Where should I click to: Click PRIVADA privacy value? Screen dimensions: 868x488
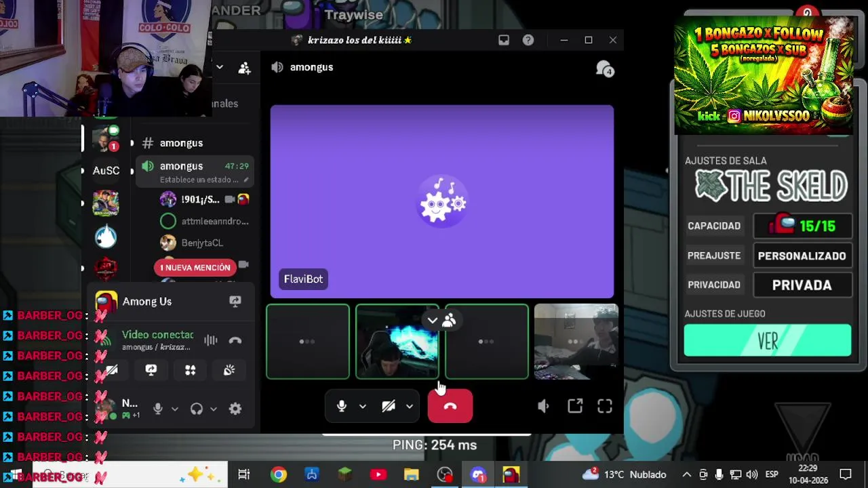802,285
